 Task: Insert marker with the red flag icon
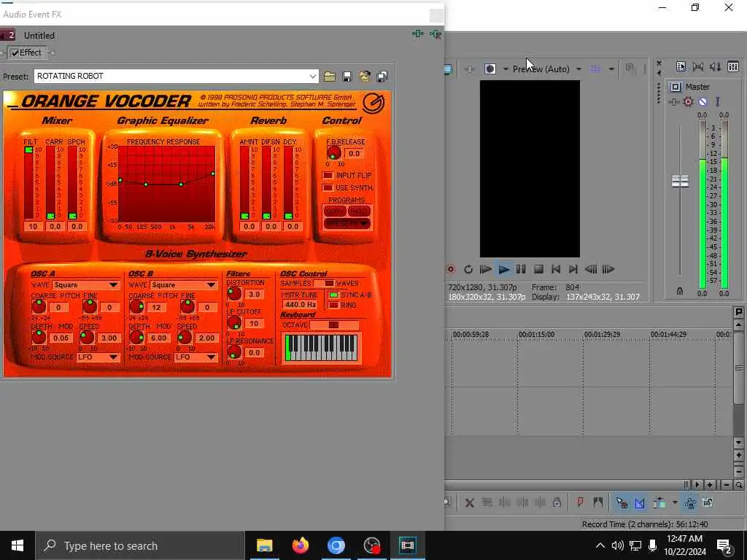tap(580, 502)
